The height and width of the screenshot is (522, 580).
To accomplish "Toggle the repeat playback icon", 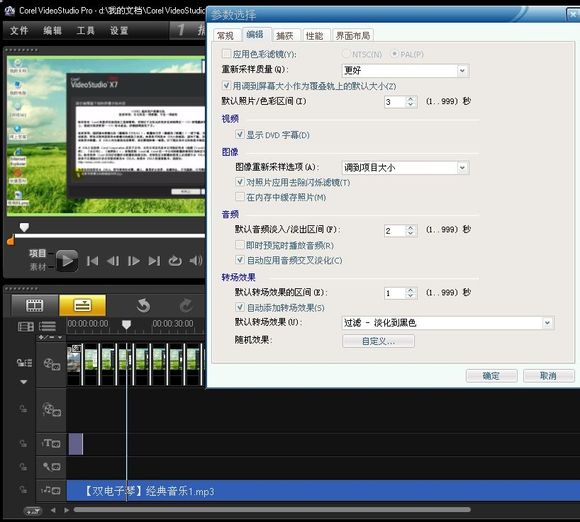I will [x=175, y=261].
